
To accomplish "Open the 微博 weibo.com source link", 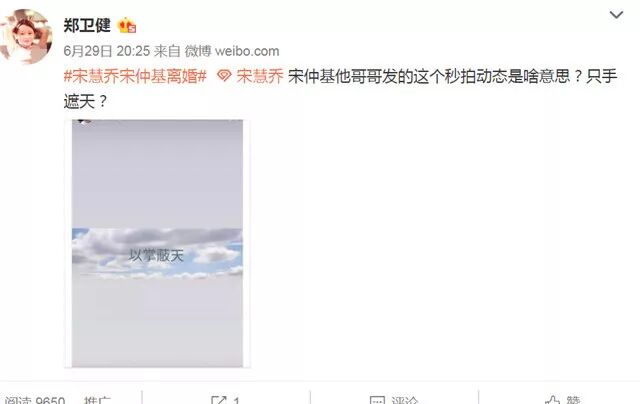I will pyautogui.click(x=232, y=51).
